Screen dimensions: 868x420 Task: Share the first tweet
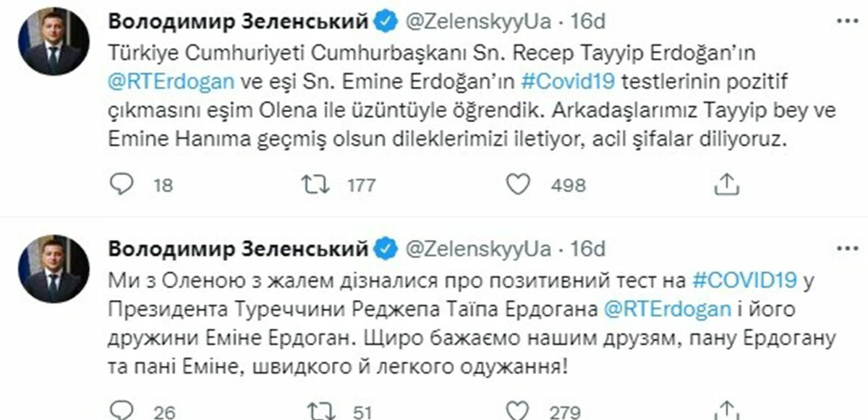[x=726, y=185]
